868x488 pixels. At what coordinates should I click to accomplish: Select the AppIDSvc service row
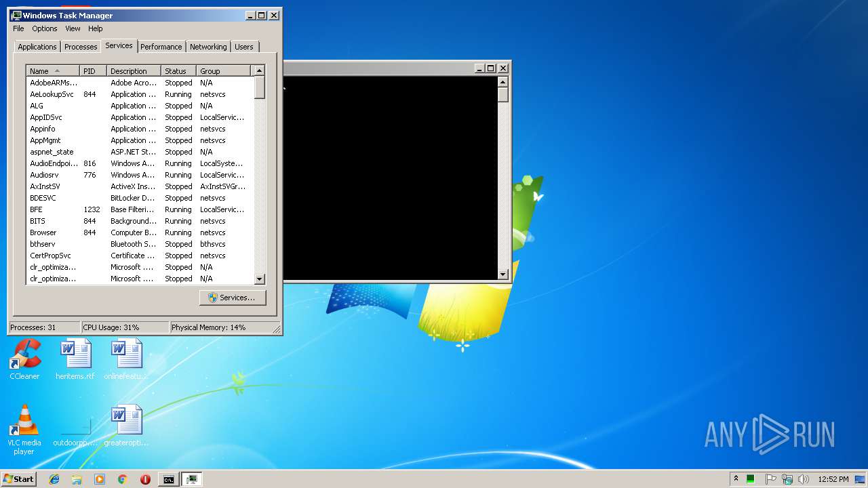(x=139, y=117)
